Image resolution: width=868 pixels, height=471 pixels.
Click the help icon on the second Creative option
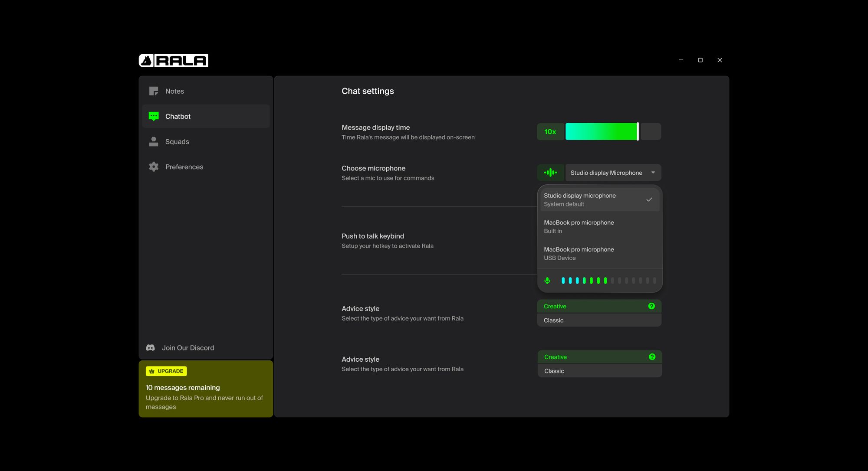(x=652, y=357)
